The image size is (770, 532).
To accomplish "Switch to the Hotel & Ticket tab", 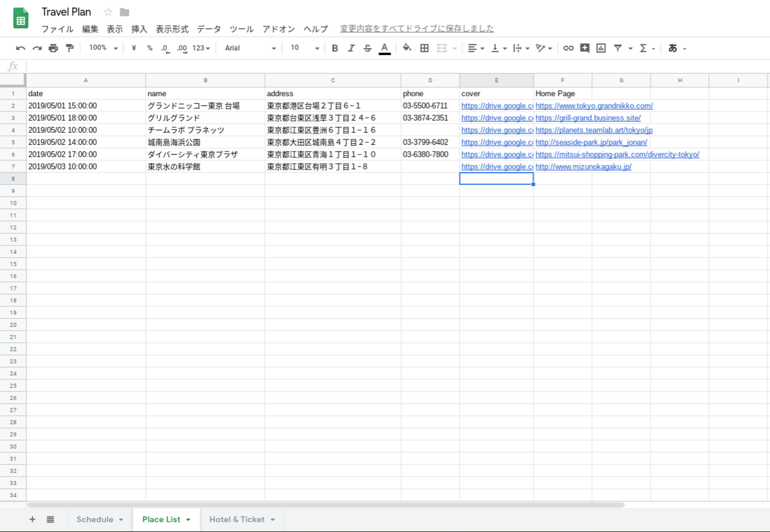I will click(x=236, y=520).
